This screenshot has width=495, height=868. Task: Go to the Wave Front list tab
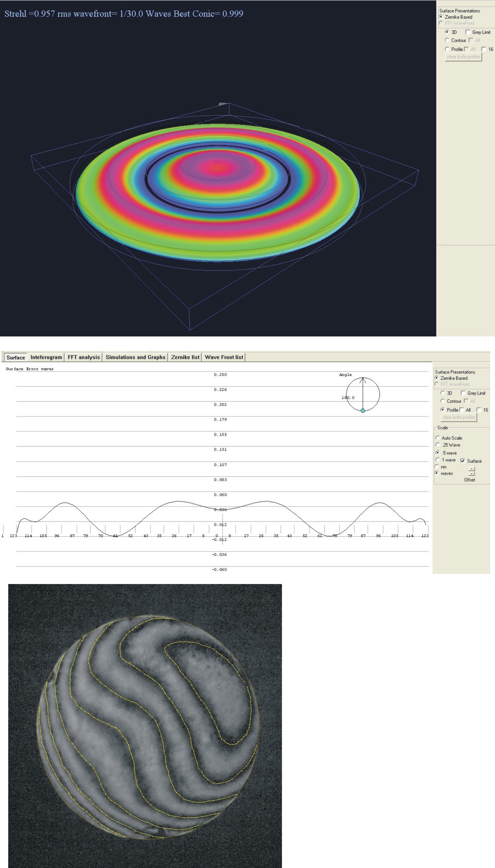[x=224, y=357]
